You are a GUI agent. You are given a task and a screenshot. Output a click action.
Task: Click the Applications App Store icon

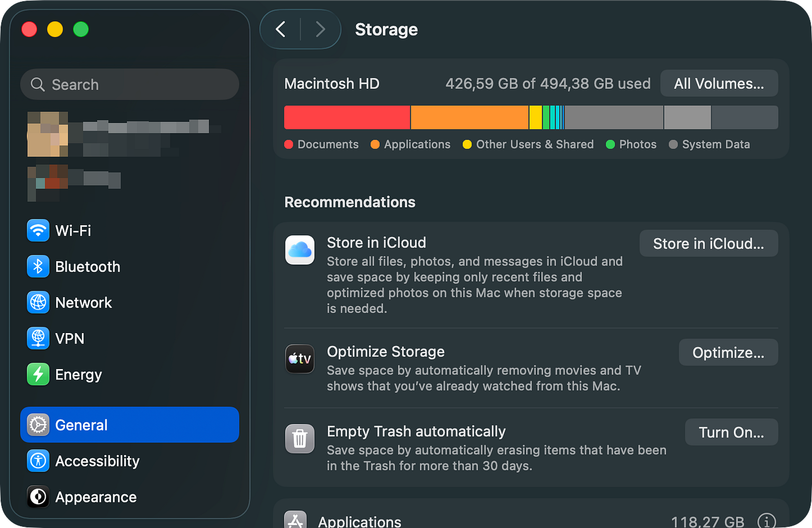[x=296, y=520]
